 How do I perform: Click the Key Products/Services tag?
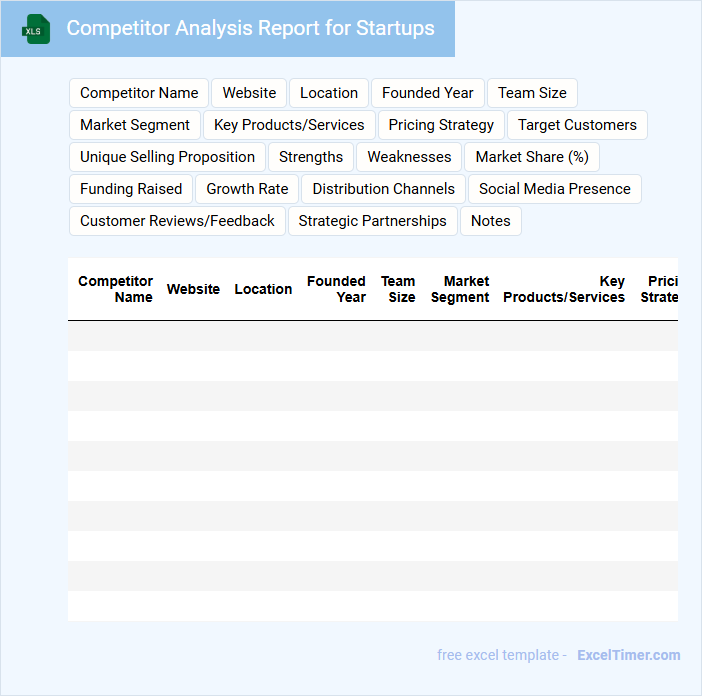(289, 125)
